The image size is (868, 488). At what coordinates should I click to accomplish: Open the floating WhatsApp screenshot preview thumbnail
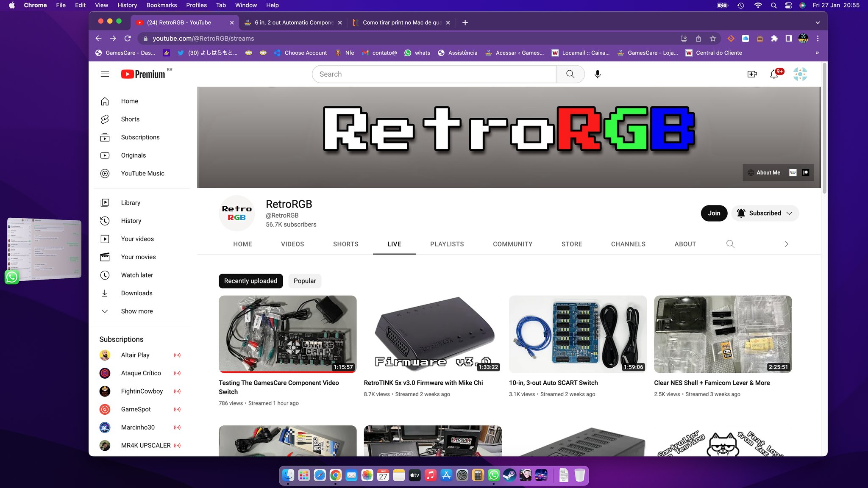pyautogui.click(x=44, y=249)
